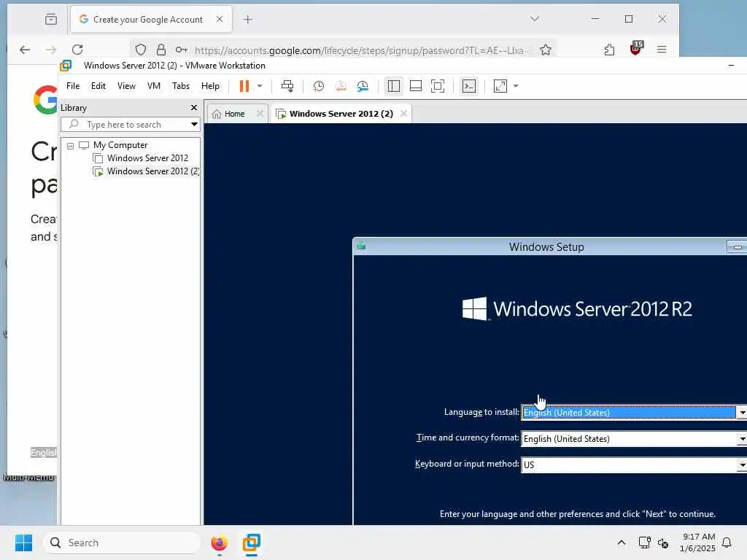This screenshot has width=747, height=560.
Task: Open a new tab in Firefox
Action: (248, 20)
